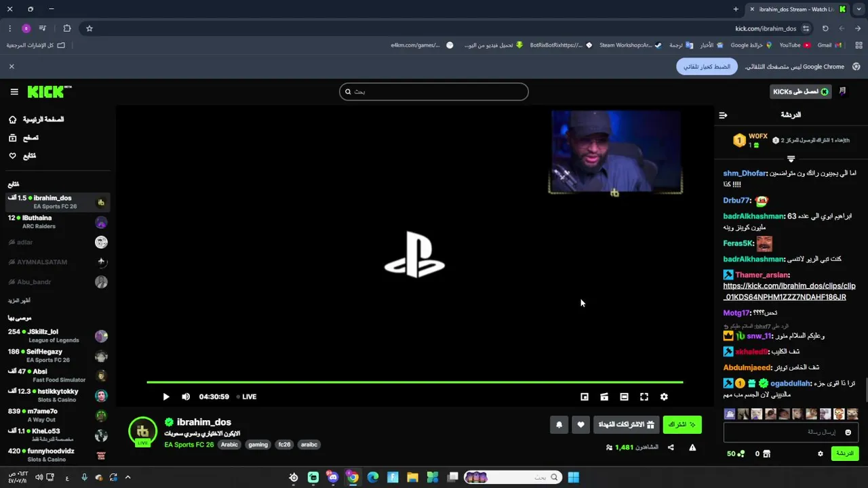The image size is (868, 488).
Task: Send message with the green chat button
Action: coord(845,453)
